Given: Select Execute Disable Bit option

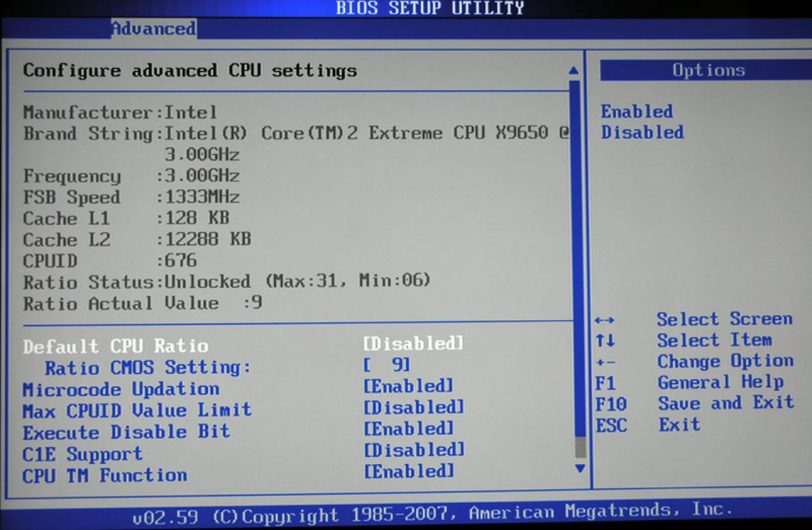Looking at the screenshot, I should (x=126, y=432).
